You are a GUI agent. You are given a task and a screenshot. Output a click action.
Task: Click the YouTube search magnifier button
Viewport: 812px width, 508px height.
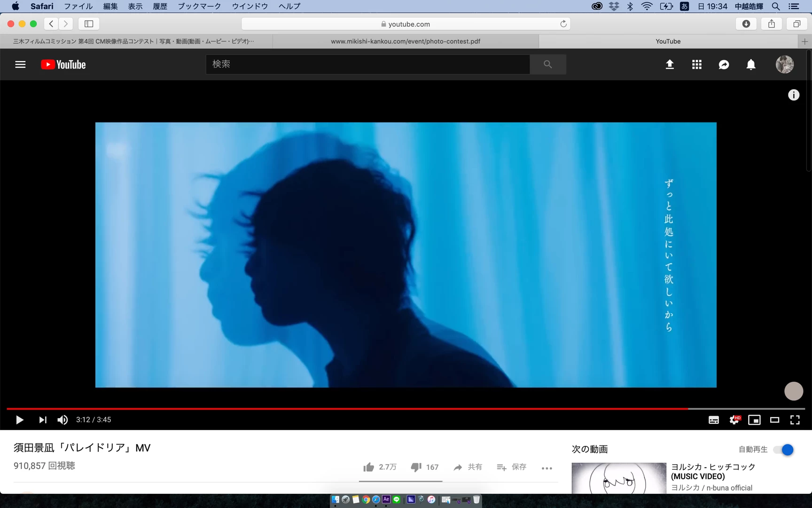[x=548, y=64]
